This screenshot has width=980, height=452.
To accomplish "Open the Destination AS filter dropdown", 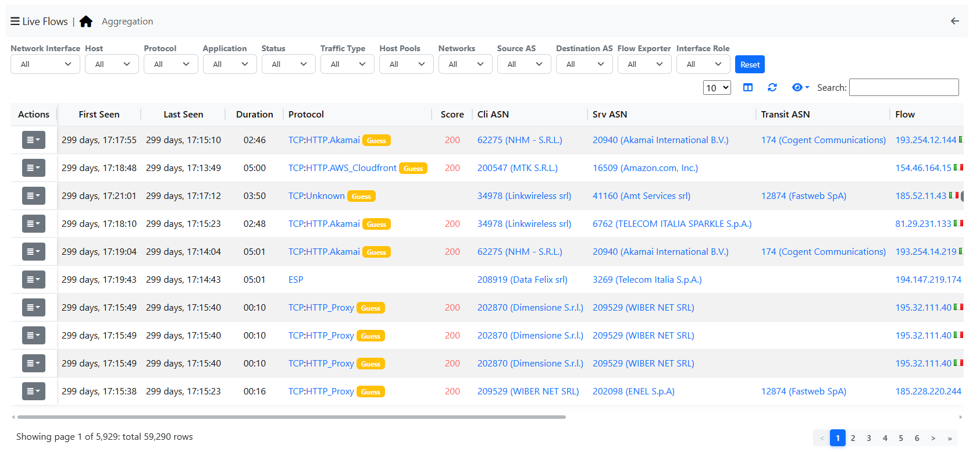I will tap(584, 64).
